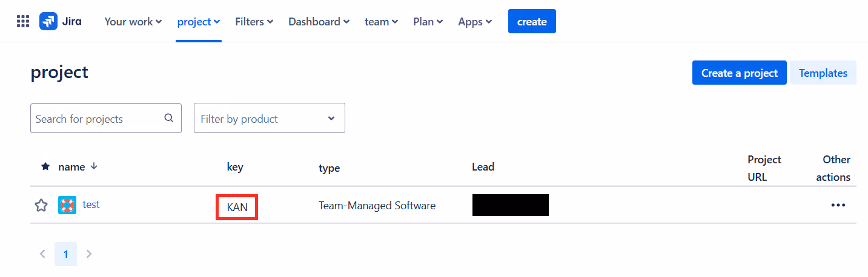Click the star column header icon
This screenshot has width=868, height=277.
point(45,167)
